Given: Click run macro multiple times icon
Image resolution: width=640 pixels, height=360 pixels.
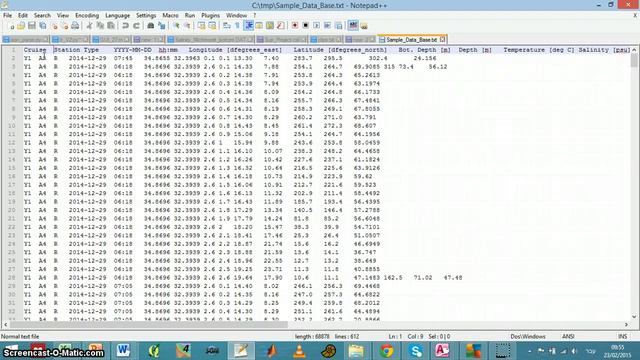Looking at the screenshot, I should (x=327, y=26).
